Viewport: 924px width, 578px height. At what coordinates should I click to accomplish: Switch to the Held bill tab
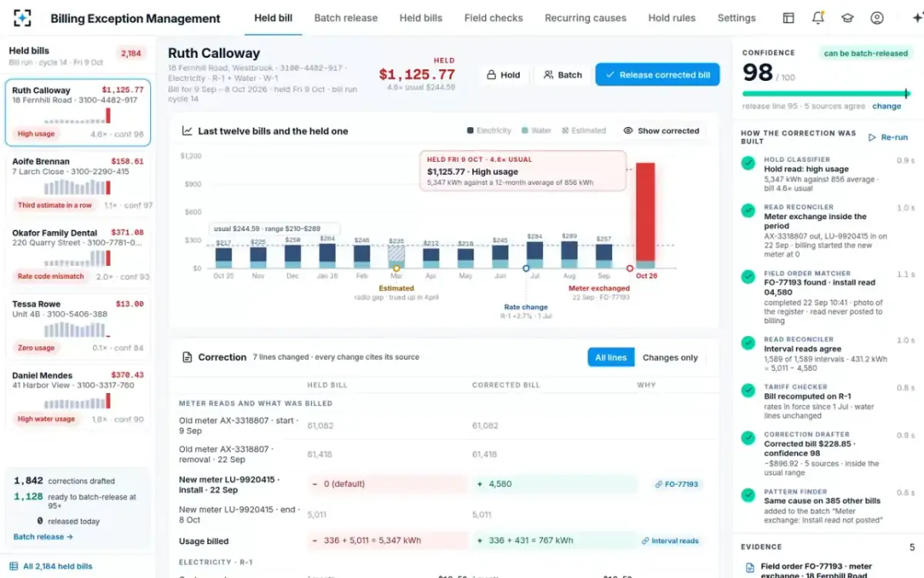tap(273, 18)
